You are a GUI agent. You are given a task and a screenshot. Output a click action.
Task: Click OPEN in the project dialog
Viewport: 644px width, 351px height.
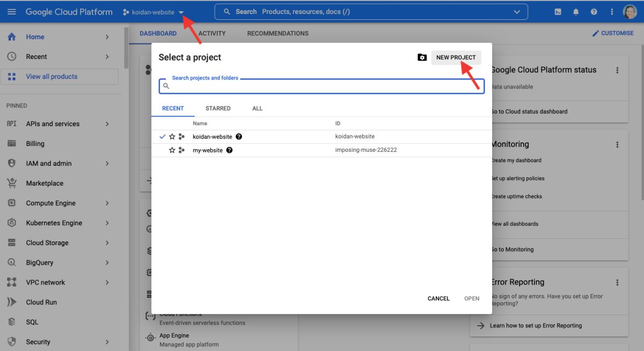pyautogui.click(x=472, y=298)
